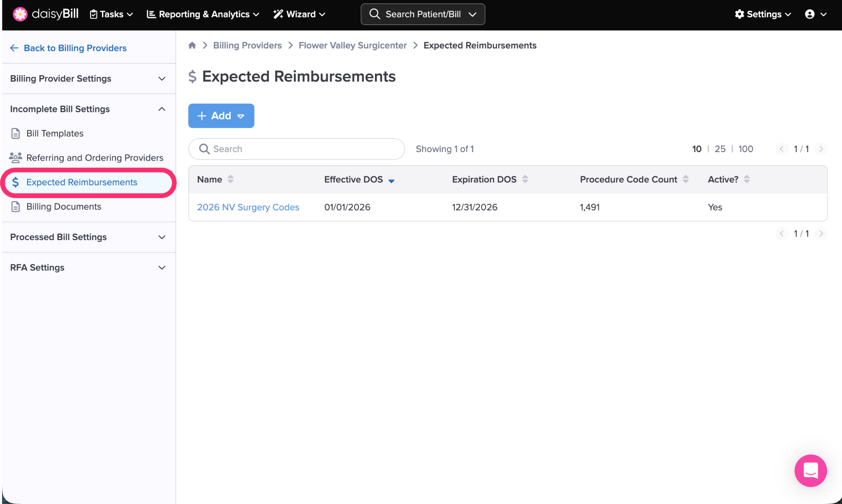Open Reporting & Analytics menu

tap(203, 14)
